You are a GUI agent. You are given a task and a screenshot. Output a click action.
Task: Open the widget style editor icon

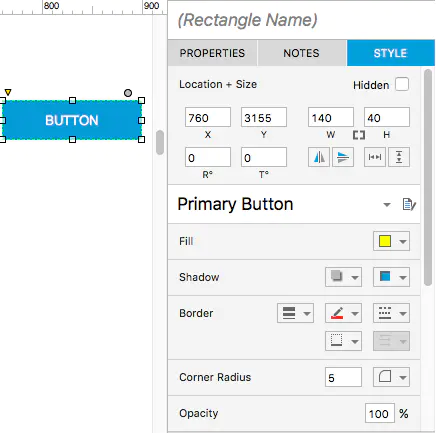[409, 204]
